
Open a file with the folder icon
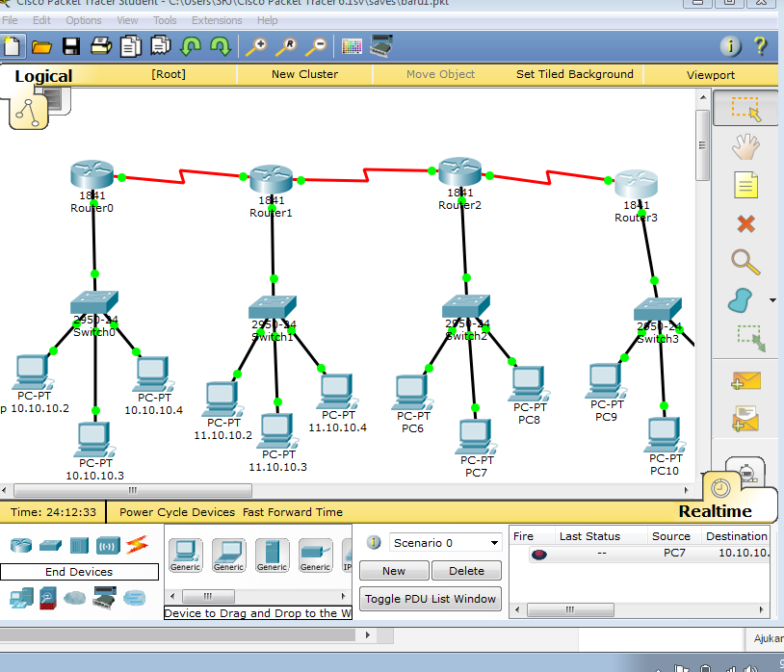[x=41, y=47]
